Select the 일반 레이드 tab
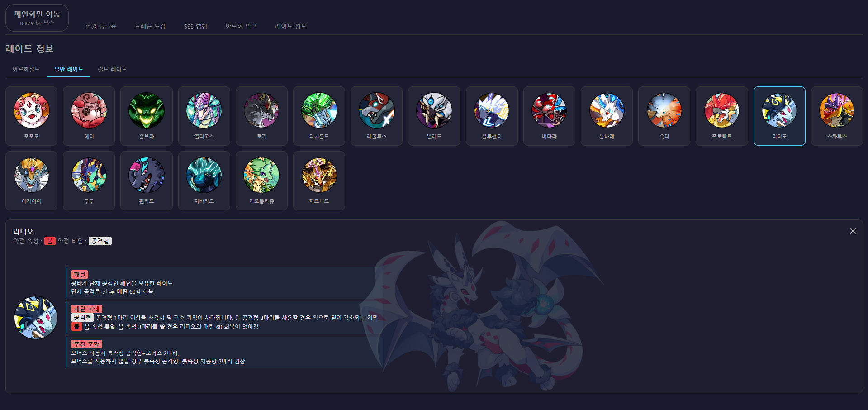 point(69,69)
